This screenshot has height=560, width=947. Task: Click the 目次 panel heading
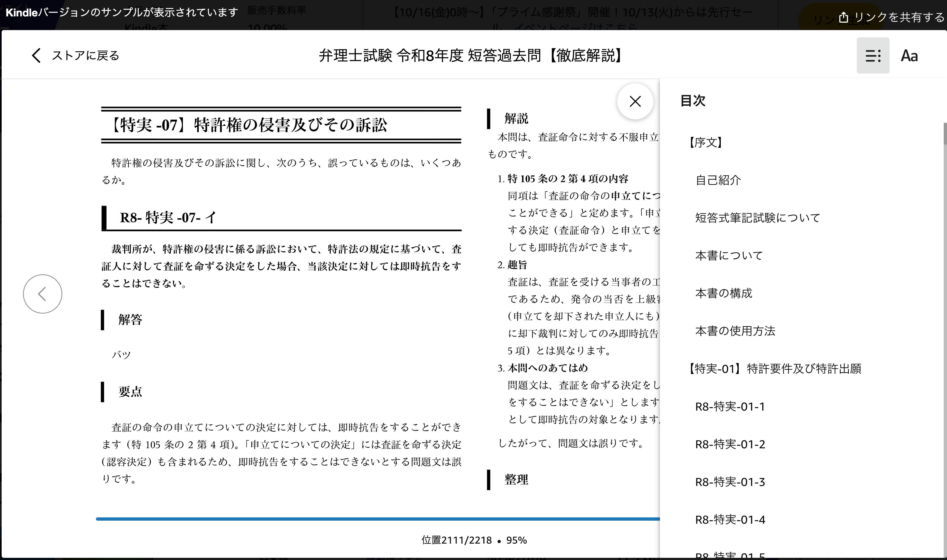click(692, 101)
